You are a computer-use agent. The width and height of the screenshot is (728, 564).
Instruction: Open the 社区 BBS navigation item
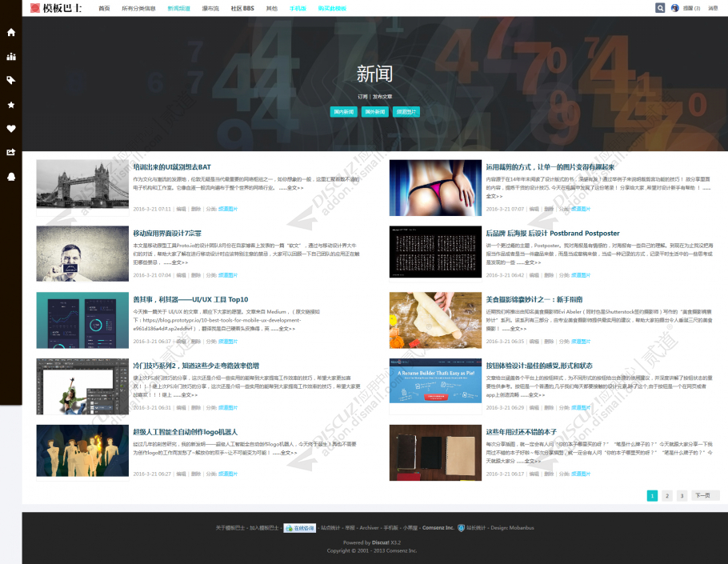click(242, 8)
